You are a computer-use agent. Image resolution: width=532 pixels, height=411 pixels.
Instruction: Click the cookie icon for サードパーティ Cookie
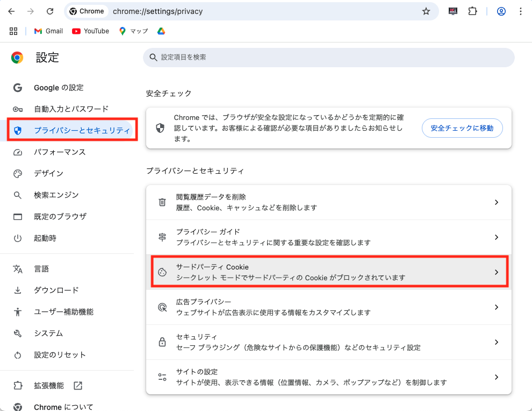[162, 272]
